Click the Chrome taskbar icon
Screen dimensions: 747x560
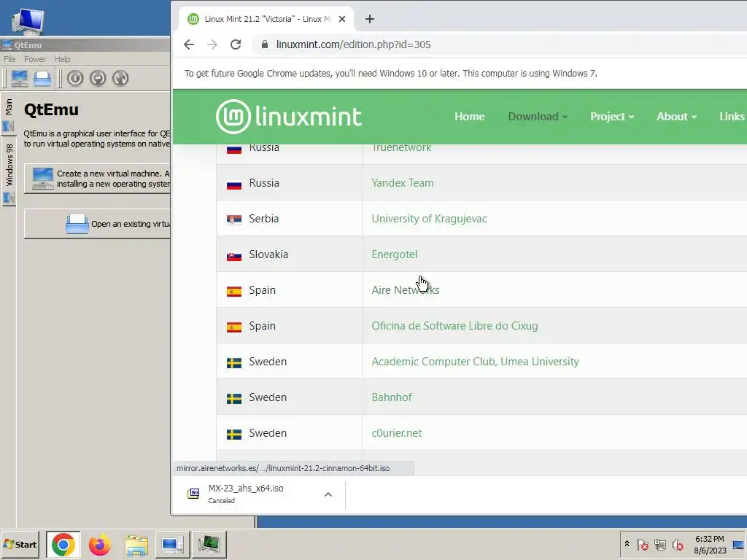click(63, 544)
